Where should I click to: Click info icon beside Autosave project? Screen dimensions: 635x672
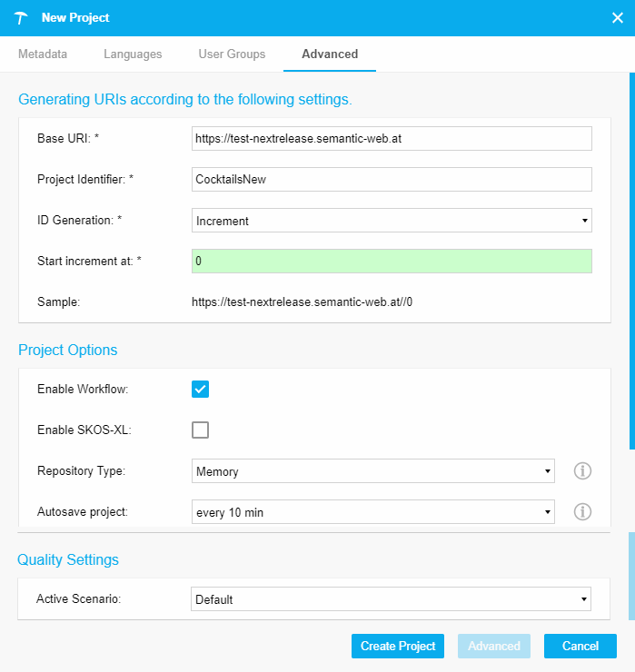[582, 512]
